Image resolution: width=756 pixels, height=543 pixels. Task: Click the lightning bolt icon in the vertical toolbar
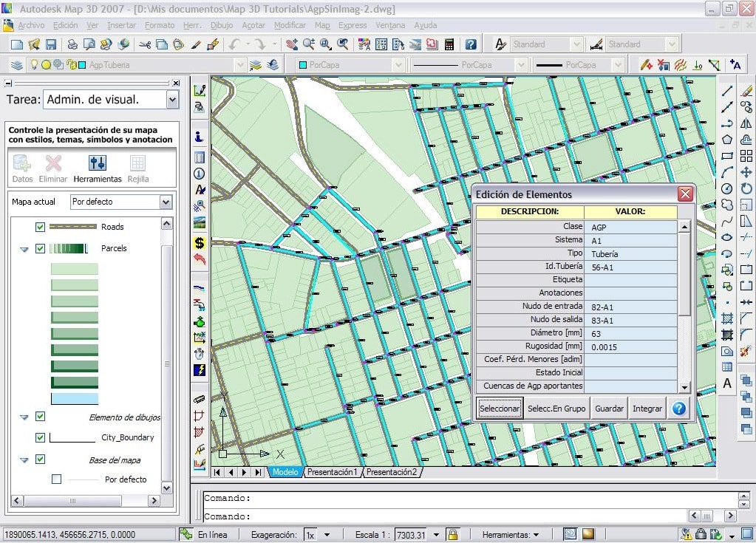[x=200, y=369]
